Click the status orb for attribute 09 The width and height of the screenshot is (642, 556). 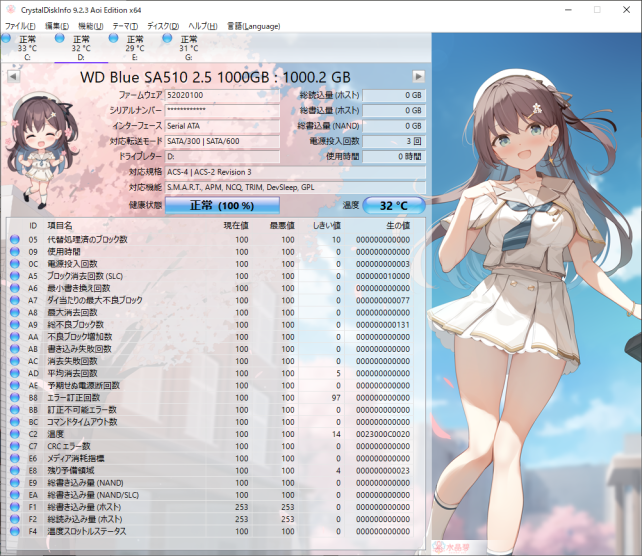pos(15,251)
